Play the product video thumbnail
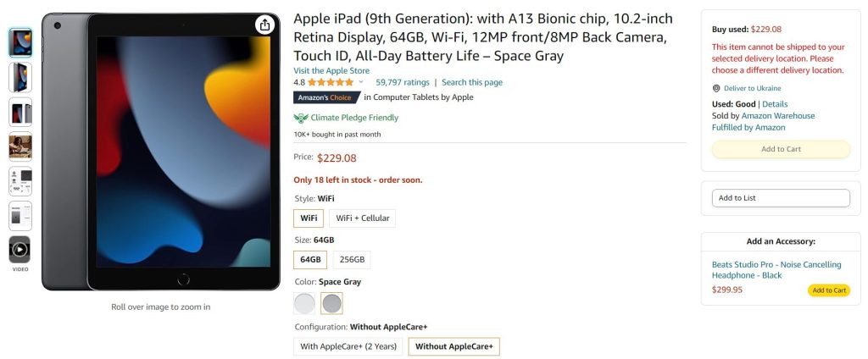The width and height of the screenshot is (868, 359). (19, 249)
